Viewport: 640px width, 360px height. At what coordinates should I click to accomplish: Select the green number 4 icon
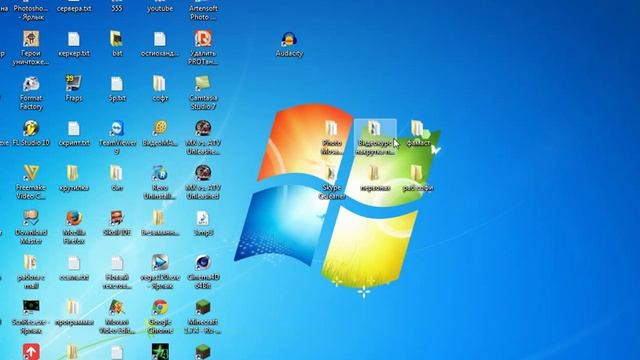tap(160, 352)
